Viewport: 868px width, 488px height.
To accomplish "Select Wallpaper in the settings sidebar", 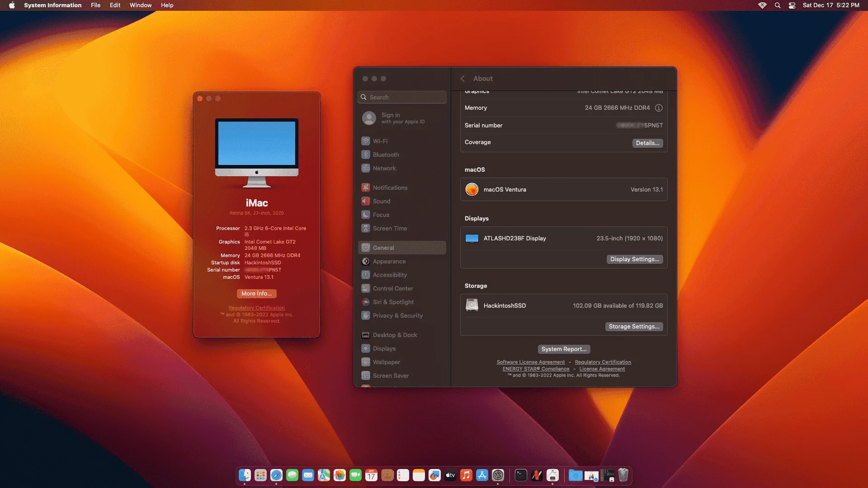I will [402, 362].
